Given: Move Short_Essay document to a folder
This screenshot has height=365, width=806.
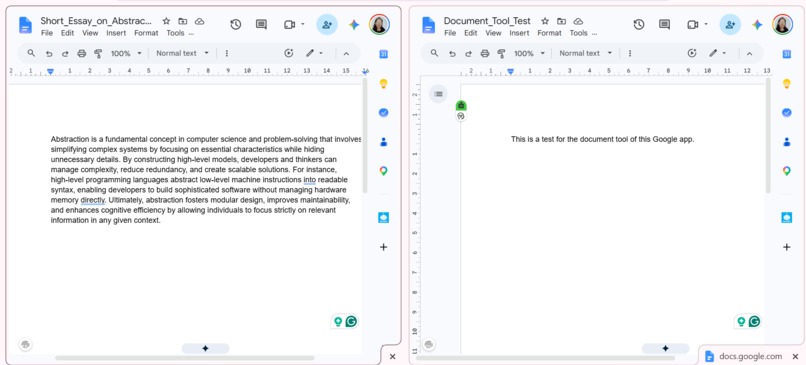Looking at the screenshot, I should (x=182, y=21).
